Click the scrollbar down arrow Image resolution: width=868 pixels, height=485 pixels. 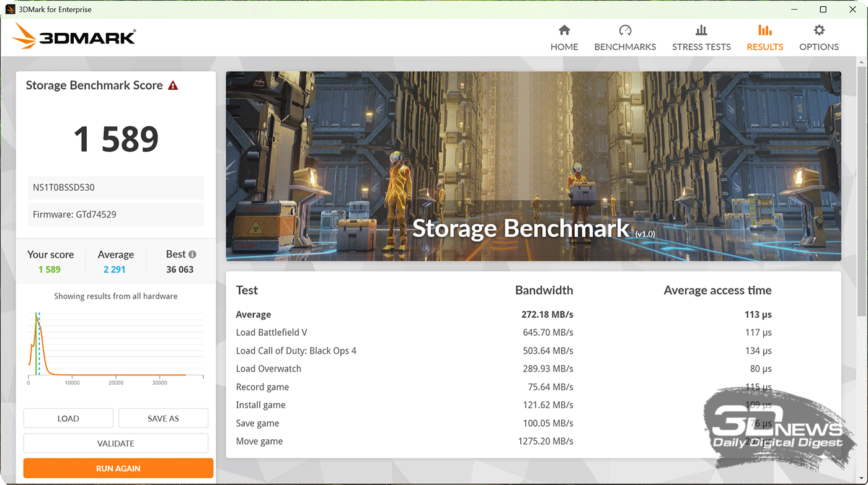point(862,478)
